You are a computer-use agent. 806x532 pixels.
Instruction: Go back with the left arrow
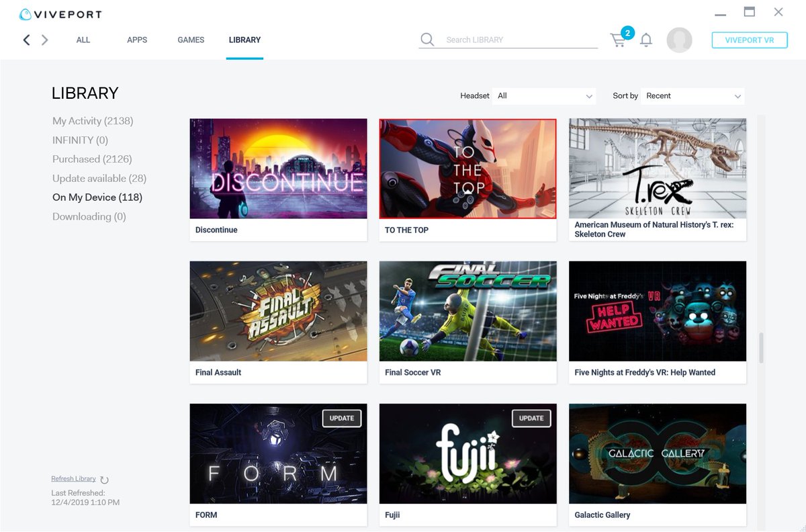[26, 40]
